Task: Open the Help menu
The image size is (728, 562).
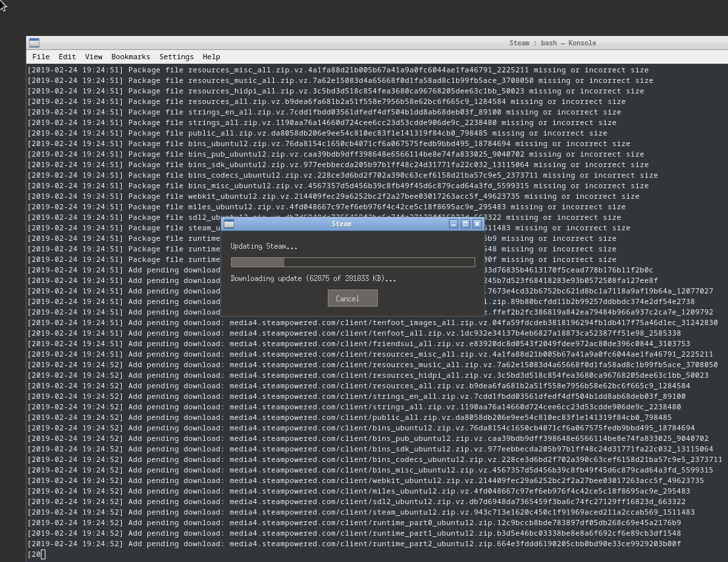Action: pos(211,57)
